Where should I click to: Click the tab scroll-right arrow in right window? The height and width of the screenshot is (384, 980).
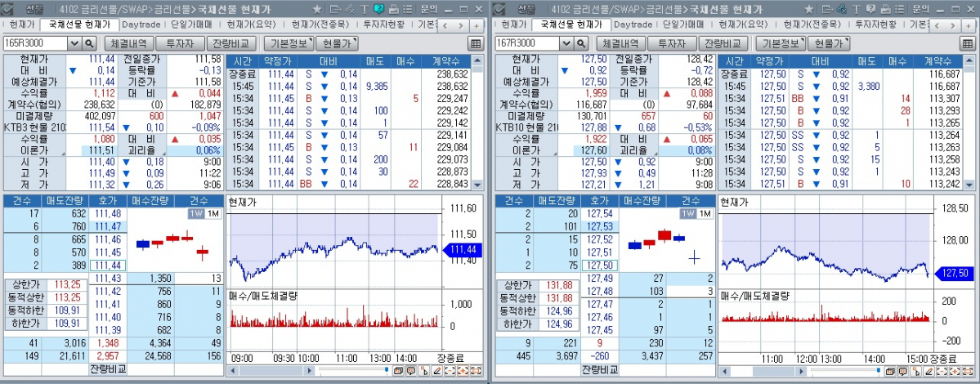point(953,25)
